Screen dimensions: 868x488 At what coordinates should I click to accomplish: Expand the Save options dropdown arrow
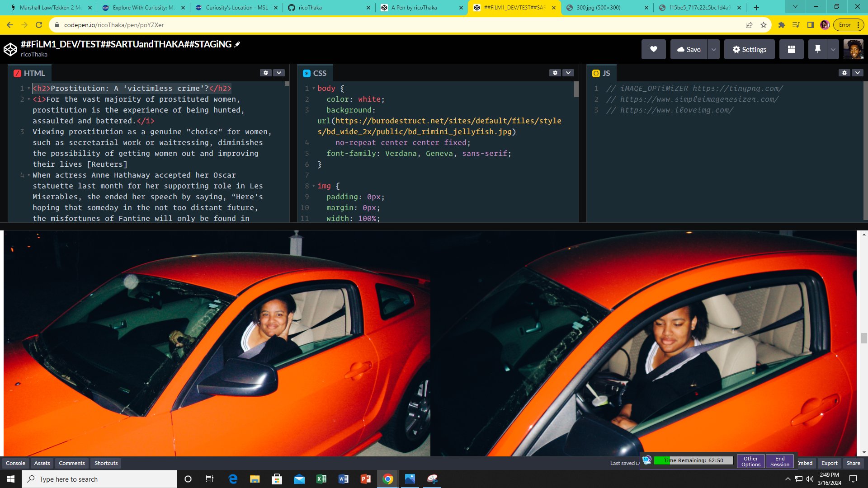coord(713,49)
